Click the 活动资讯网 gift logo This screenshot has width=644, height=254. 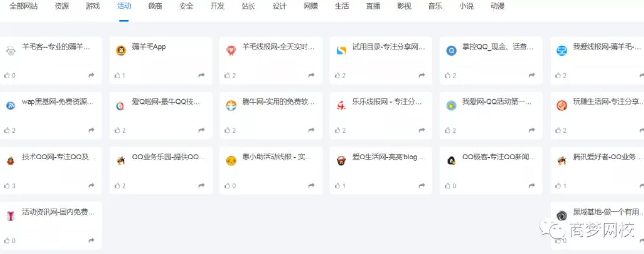point(10,216)
